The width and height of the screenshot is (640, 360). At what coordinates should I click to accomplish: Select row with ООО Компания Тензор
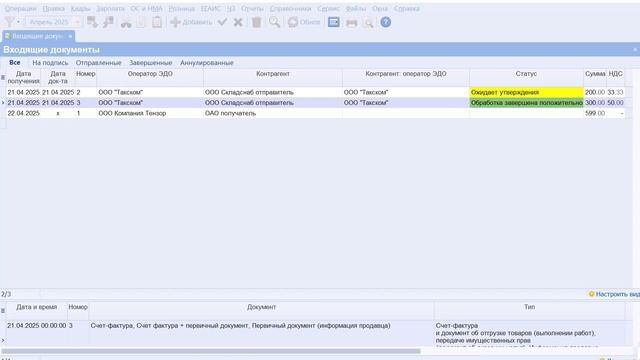(x=315, y=113)
